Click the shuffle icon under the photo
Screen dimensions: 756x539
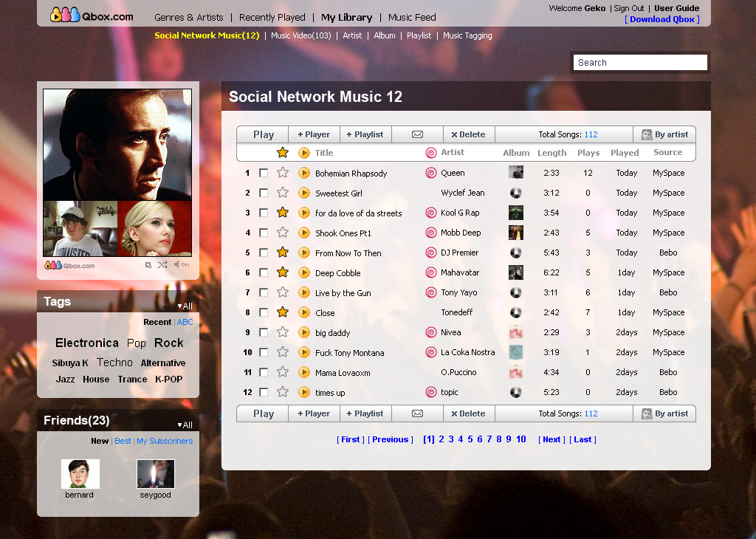pos(162,264)
